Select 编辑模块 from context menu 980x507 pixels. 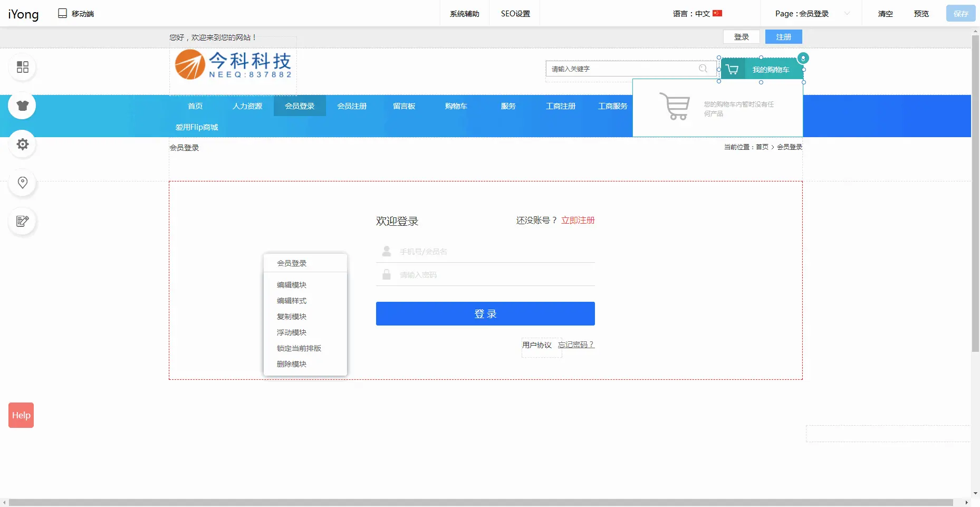tap(292, 285)
